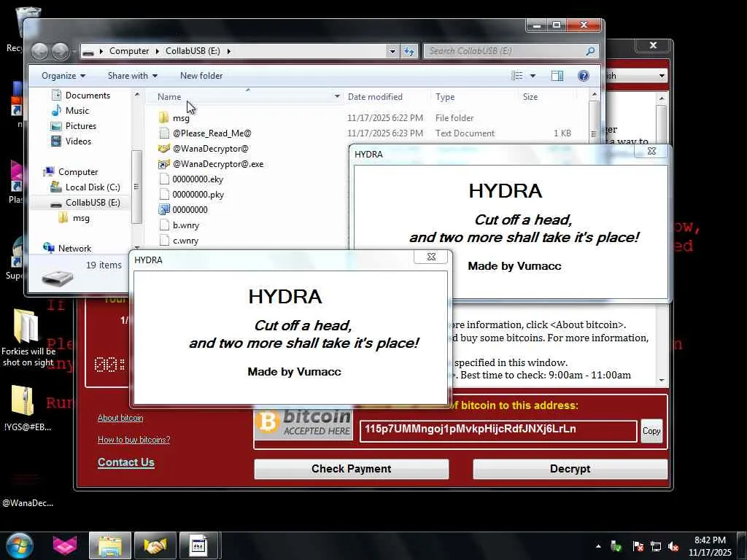Click the Search CollabUSB field

[x=511, y=51]
